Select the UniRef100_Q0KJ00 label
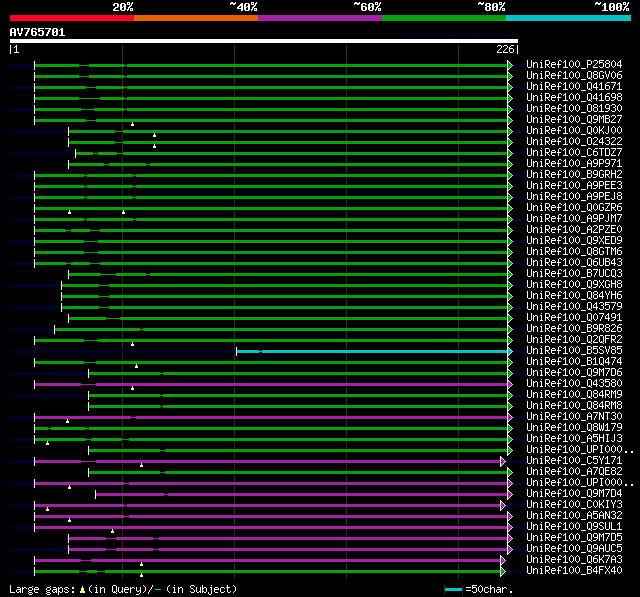Image resolution: width=640 pixels, height=597 pixels. click(x=574, y=131)
